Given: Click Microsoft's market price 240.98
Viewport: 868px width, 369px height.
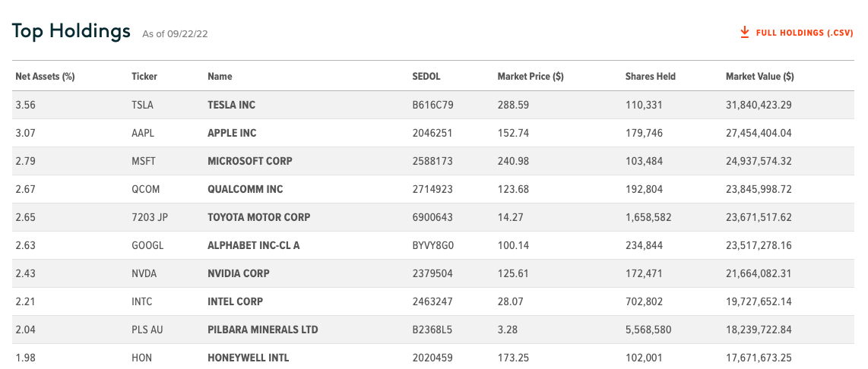Looking at the screenshot, I should (513, 161).
